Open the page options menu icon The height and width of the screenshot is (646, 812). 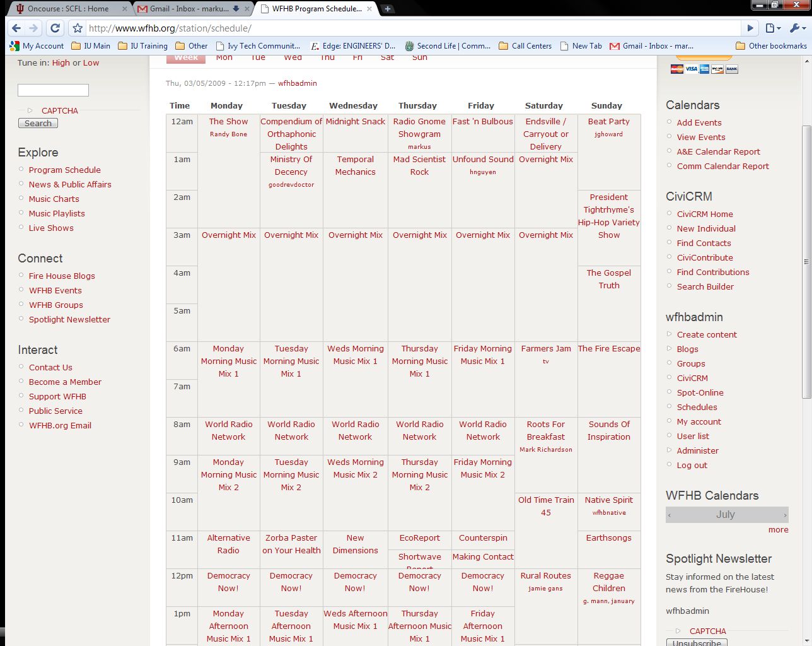coord(773,28)
